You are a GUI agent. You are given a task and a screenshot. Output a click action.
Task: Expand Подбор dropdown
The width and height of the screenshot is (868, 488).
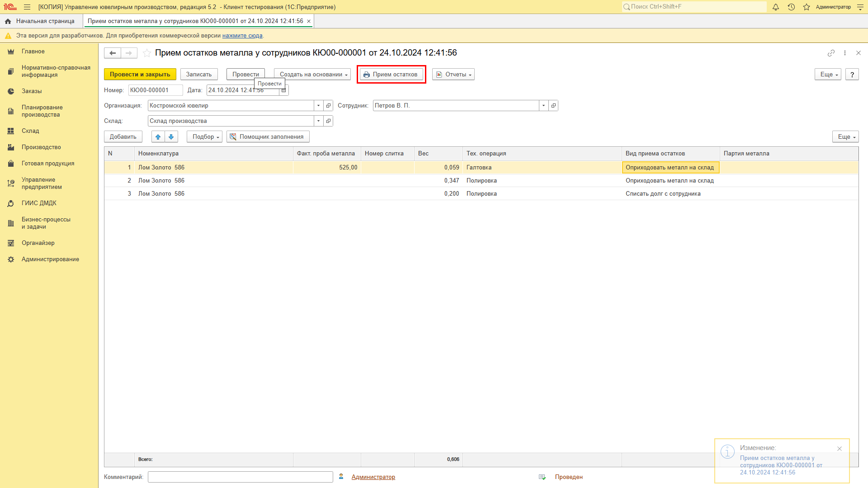(205, 137)
